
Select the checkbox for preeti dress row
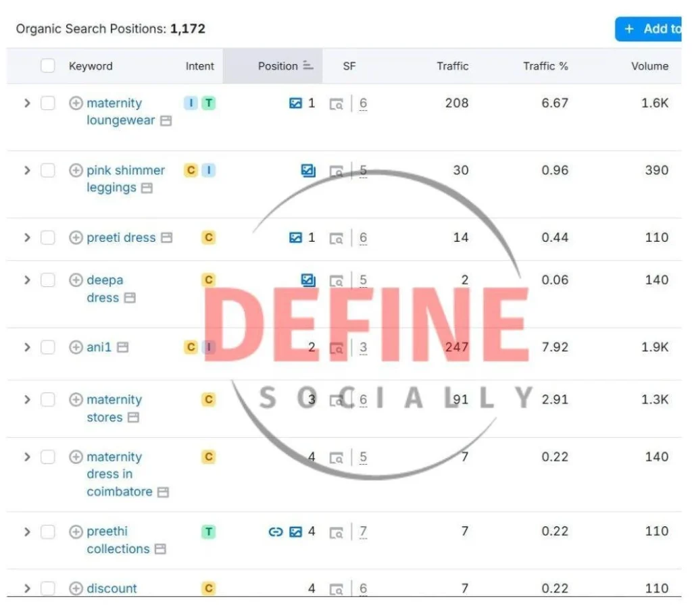click(47, 238)
